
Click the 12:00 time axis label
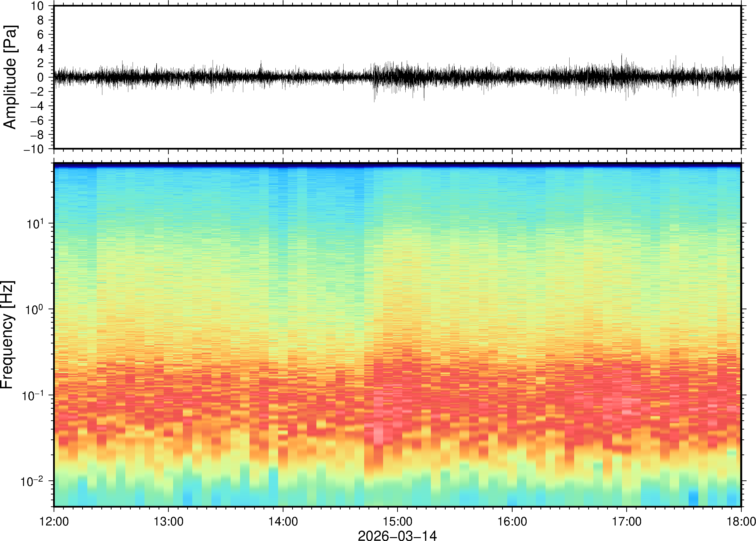(54, 521)
